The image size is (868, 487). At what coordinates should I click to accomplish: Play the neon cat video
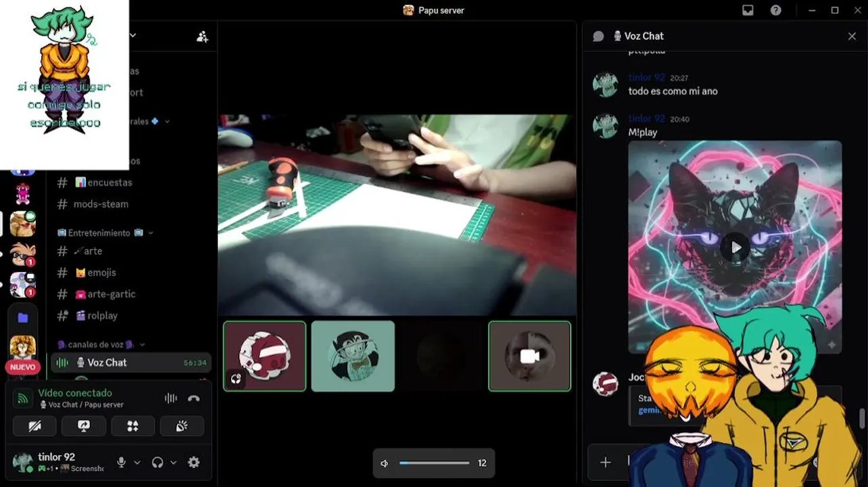pos(735,247)
